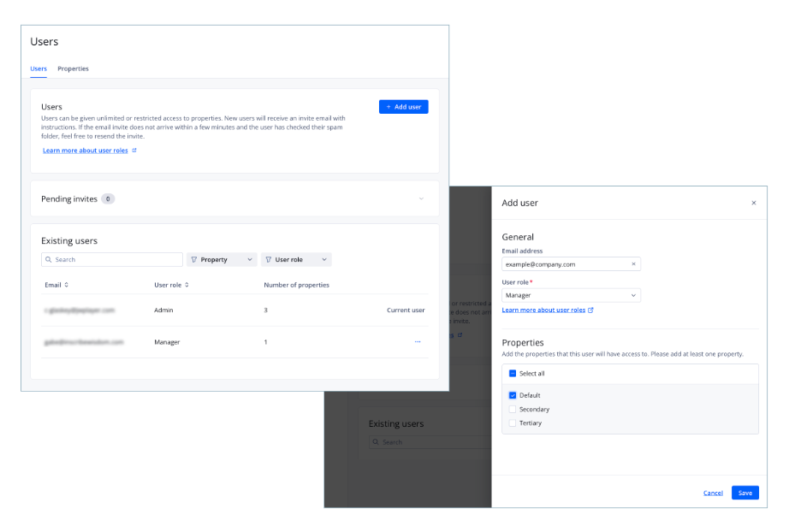Switch to the Properties tab

point(73,68)
